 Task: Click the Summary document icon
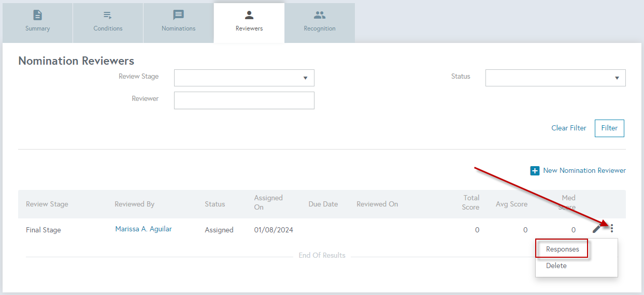[38, 16]
